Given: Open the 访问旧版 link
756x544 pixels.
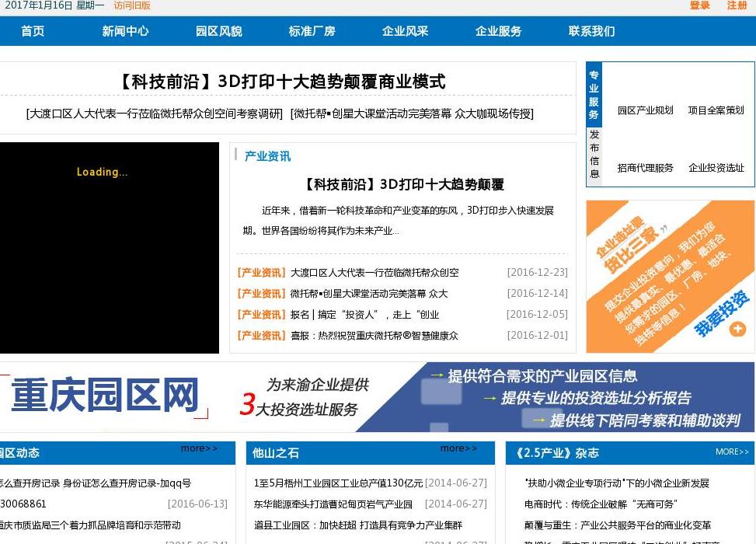Looking at the screenshot, I should [132, 5].
